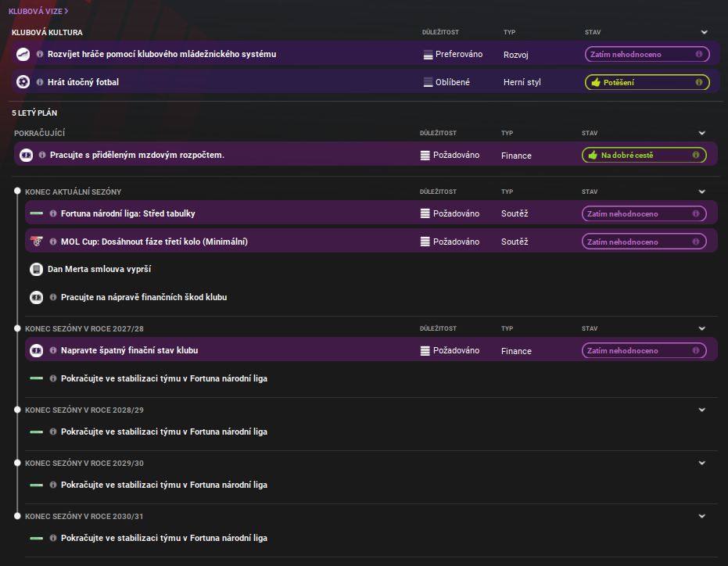This screenshot has height=566, width=728.
Task: Select Napravte špatný finační stav klubu
Action: pyautogui.click(x=371, y=350)
